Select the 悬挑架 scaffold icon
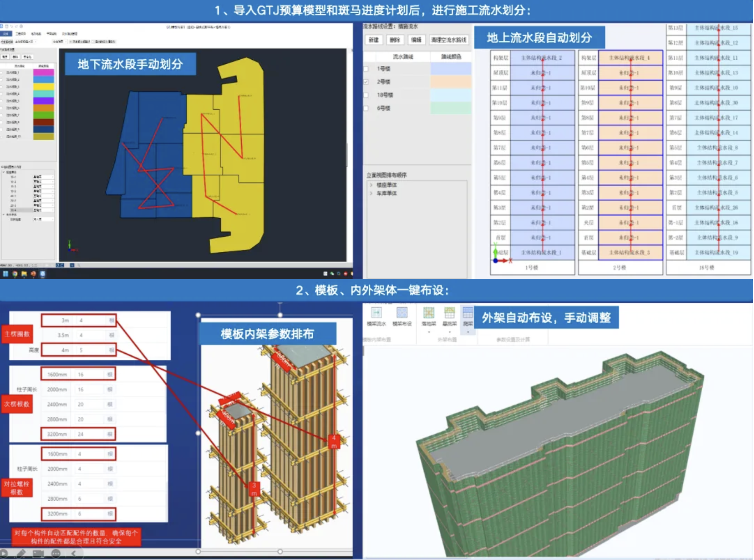Screen dimensions: 754x560 449,313
